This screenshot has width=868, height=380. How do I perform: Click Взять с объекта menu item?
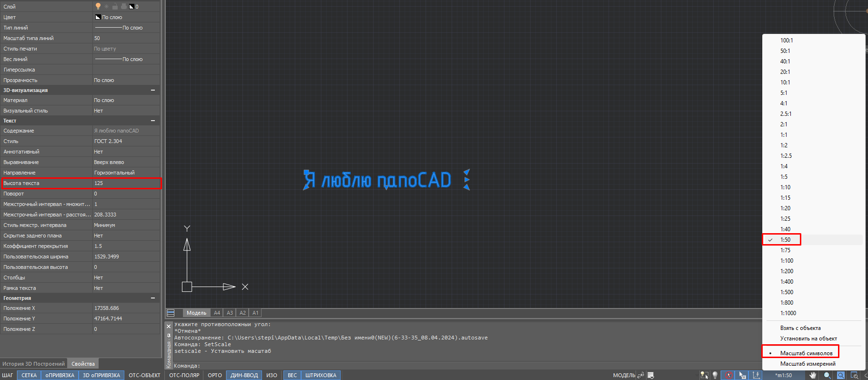814,328
